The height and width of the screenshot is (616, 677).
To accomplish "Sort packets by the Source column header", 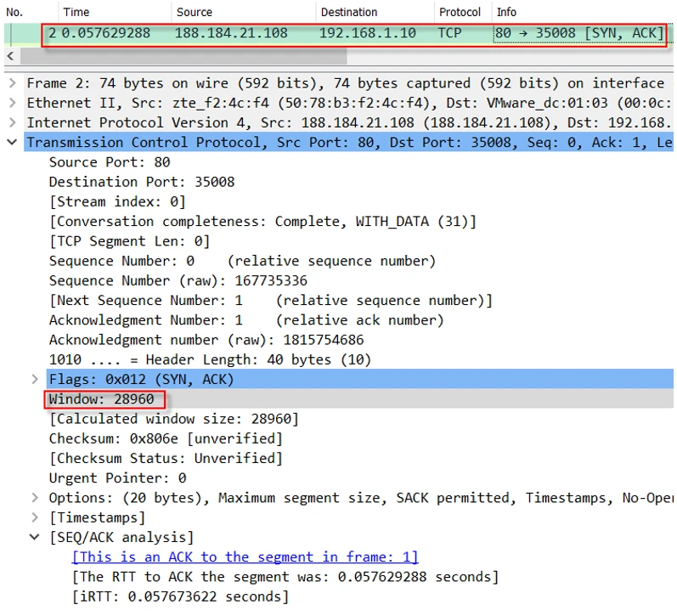I will [195, 12].
